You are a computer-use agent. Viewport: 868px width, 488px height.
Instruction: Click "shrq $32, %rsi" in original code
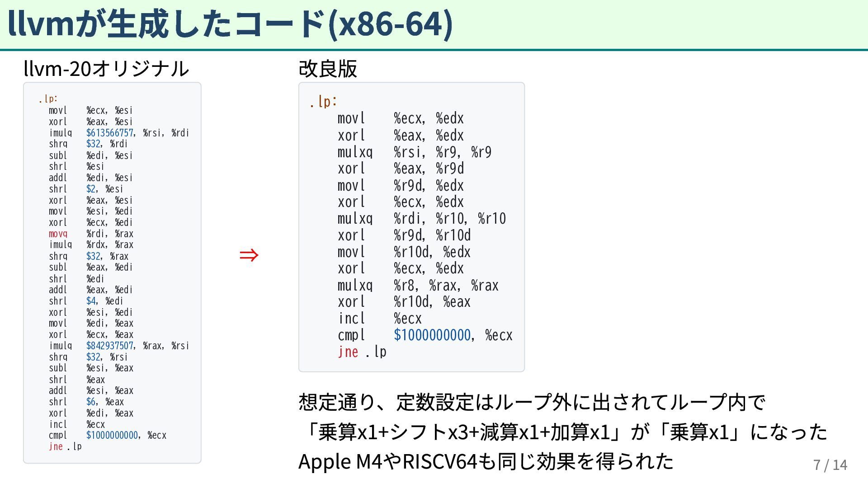(88, 357)
